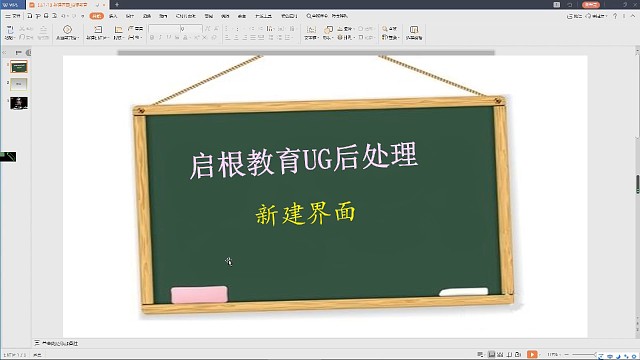Click the orange login button in title bar
Screen dimensions: 640x360
coord(591,4)
